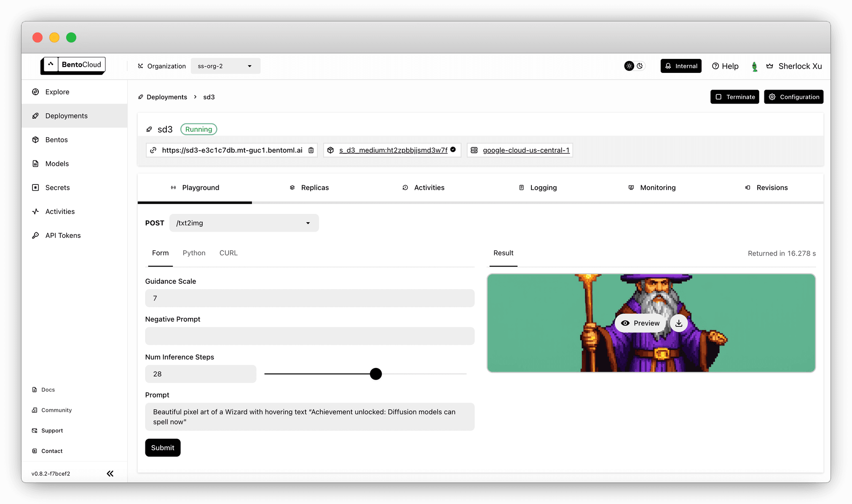Click the Models sidebar icon

36,163
